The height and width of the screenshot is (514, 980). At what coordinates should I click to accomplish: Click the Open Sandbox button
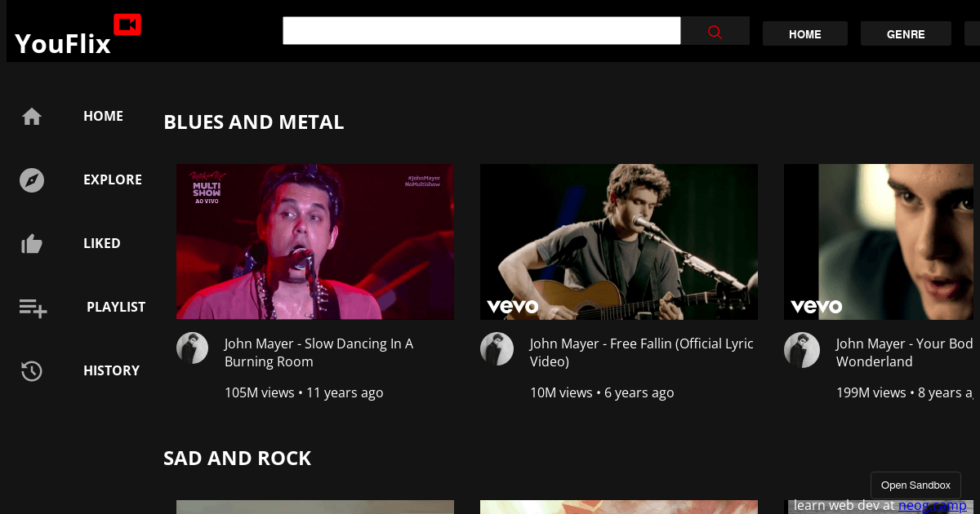[x=915, y=485]
